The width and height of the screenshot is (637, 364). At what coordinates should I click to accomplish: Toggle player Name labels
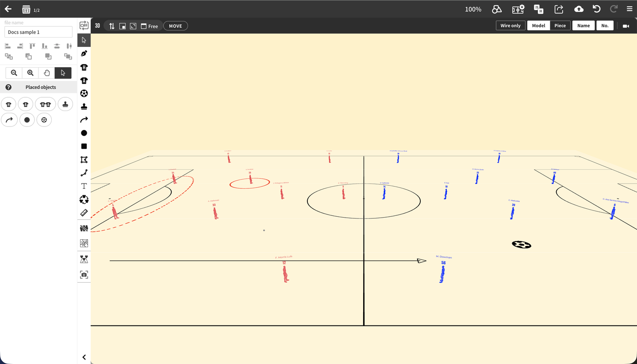pyautogui.click(x=583, y=26)
